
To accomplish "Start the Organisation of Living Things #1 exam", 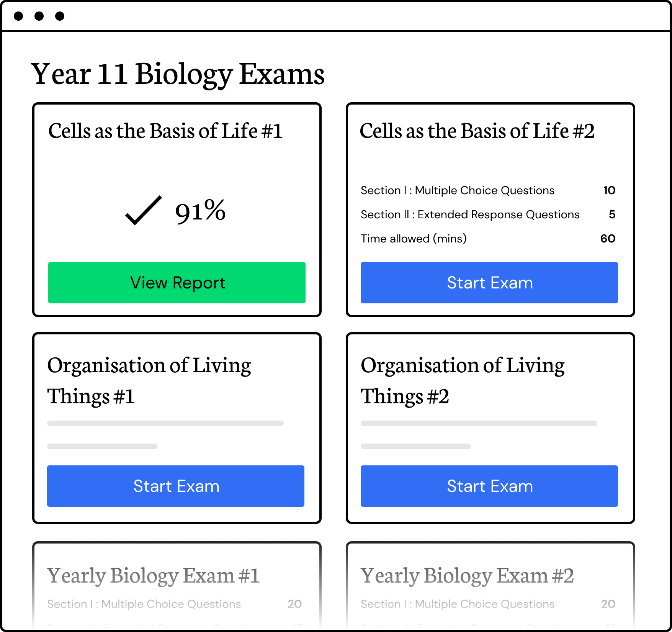I will [x=176, y=486].
